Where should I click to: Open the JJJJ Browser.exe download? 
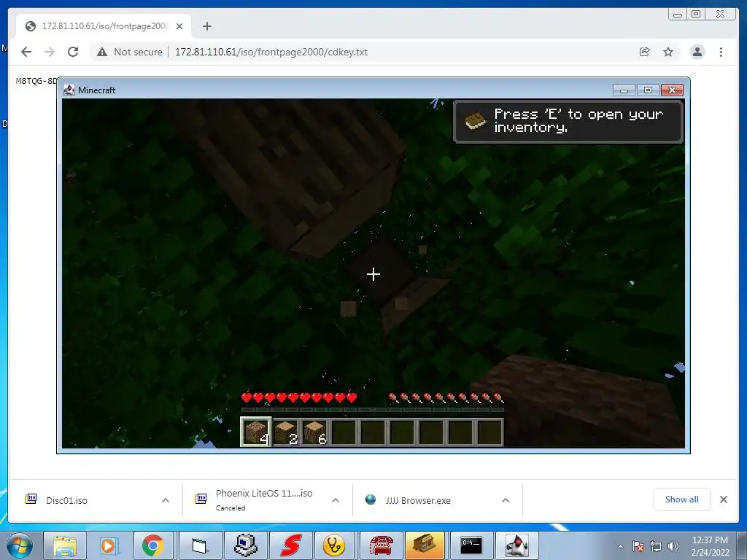click(x=418, y=500)
